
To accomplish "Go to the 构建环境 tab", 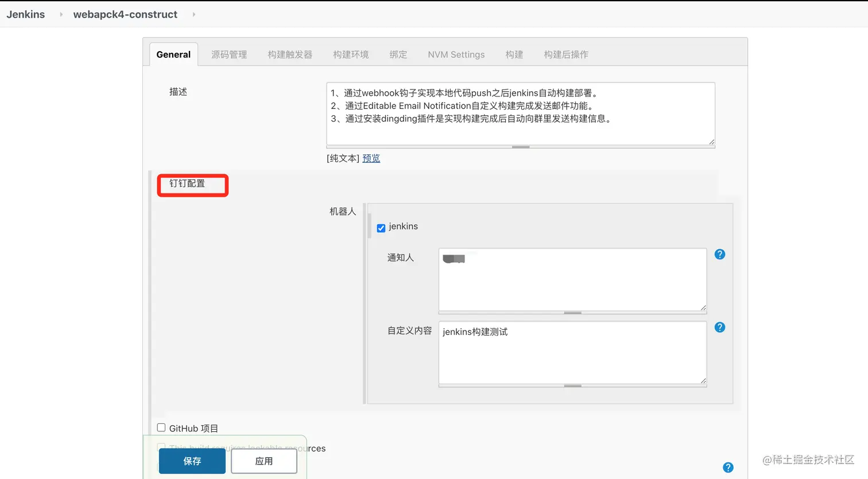I will click(351, 54).
